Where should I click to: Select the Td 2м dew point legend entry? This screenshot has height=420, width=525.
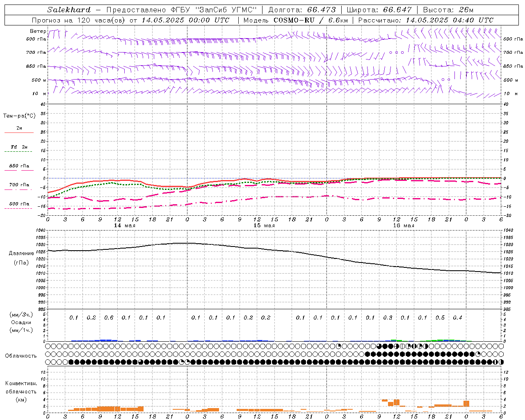pos(19,147)
